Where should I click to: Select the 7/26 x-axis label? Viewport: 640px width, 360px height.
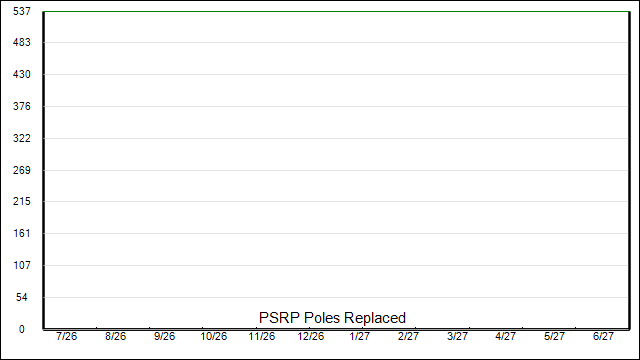[67, 336]
